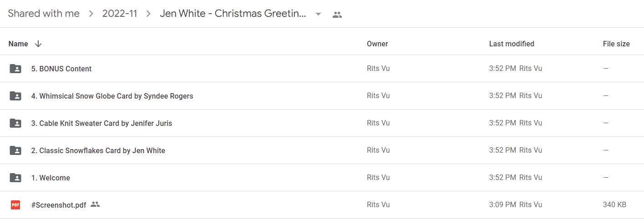Screen dimensions: 644x219
Task: Click the File size column header
Action: (x=616, y=44)
